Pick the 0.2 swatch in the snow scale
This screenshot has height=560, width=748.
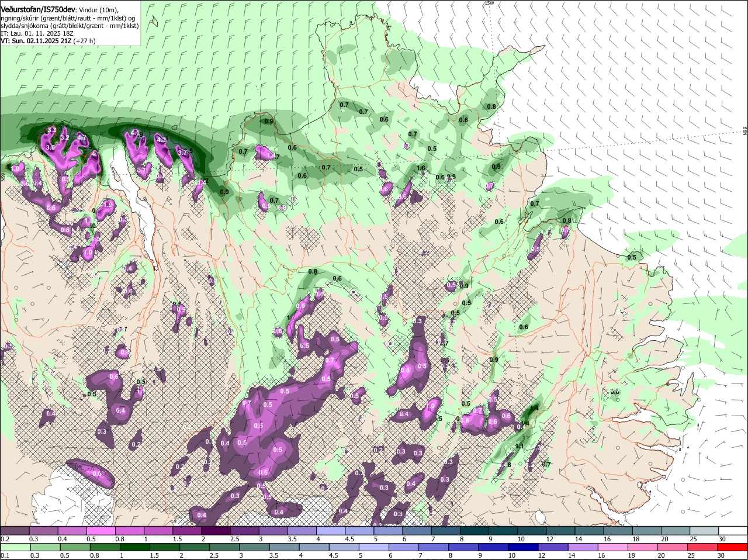[x=15, y=530]
